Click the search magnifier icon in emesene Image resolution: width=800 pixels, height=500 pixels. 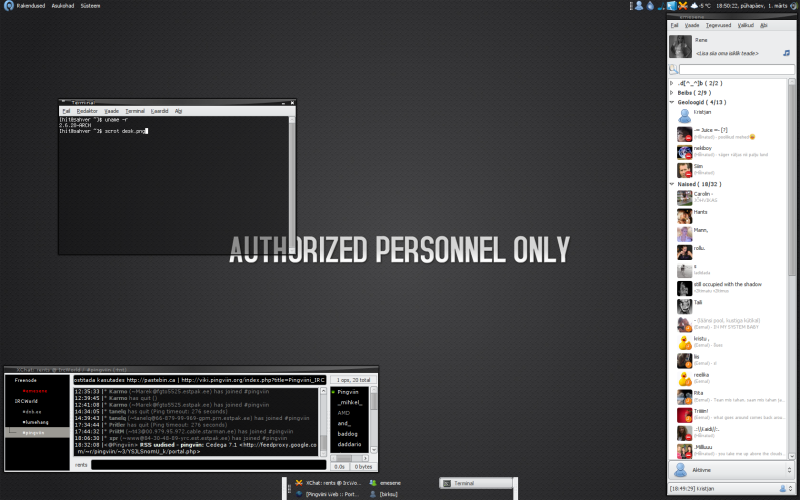tap(673, 69)
